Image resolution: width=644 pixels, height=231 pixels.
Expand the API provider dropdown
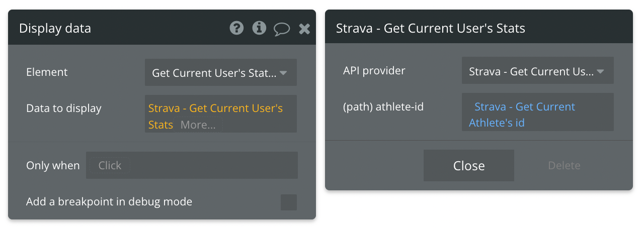(x=537, y=72)
